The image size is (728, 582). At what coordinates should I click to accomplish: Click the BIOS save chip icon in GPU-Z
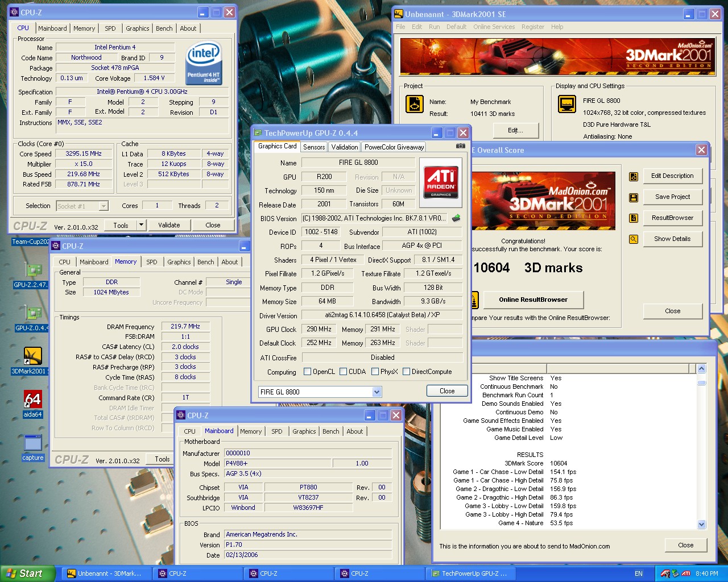[456, 218]
